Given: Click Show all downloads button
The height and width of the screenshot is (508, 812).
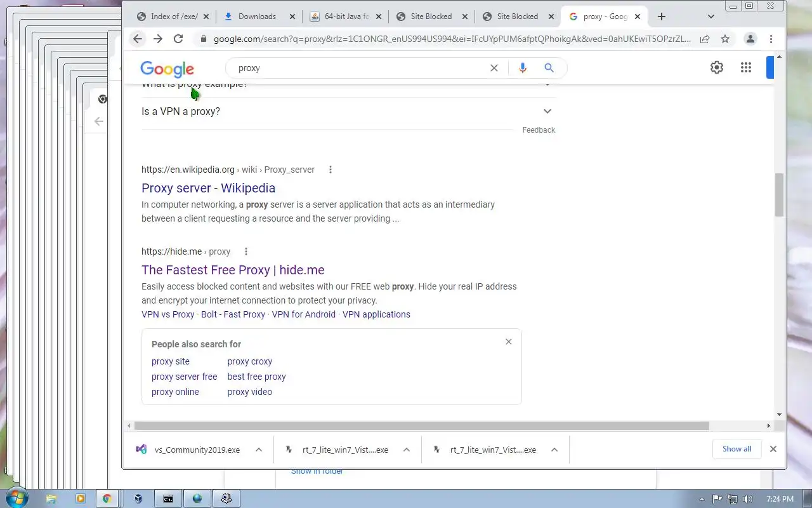Looking at the screenshot, I should pos(737,449).
